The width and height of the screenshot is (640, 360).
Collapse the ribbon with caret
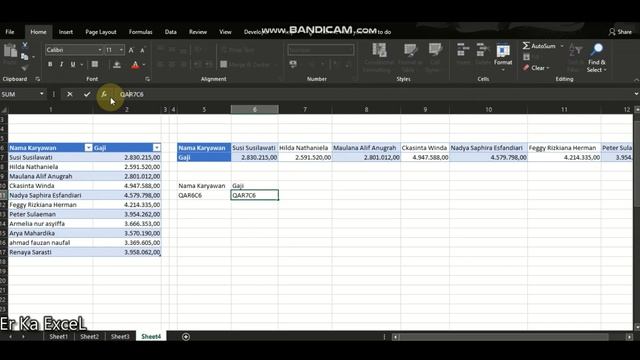[636, 80]
